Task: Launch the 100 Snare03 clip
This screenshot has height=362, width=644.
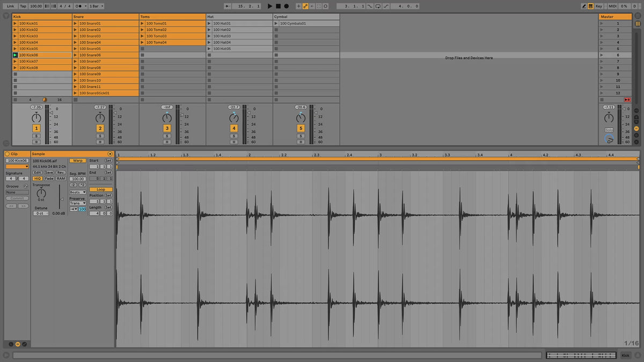Action: pyautogui.click(x=76, y=36)
